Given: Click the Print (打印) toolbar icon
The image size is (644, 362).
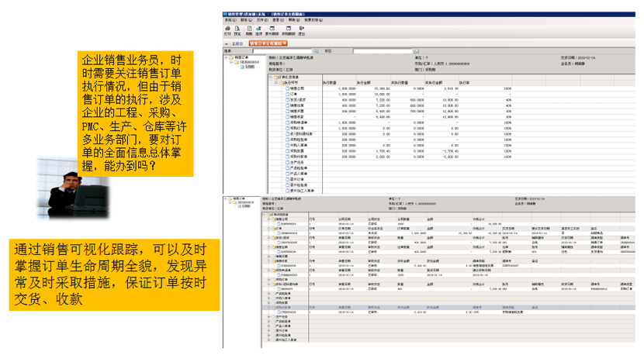Looking at the screenshot, I should coord(227,31).
